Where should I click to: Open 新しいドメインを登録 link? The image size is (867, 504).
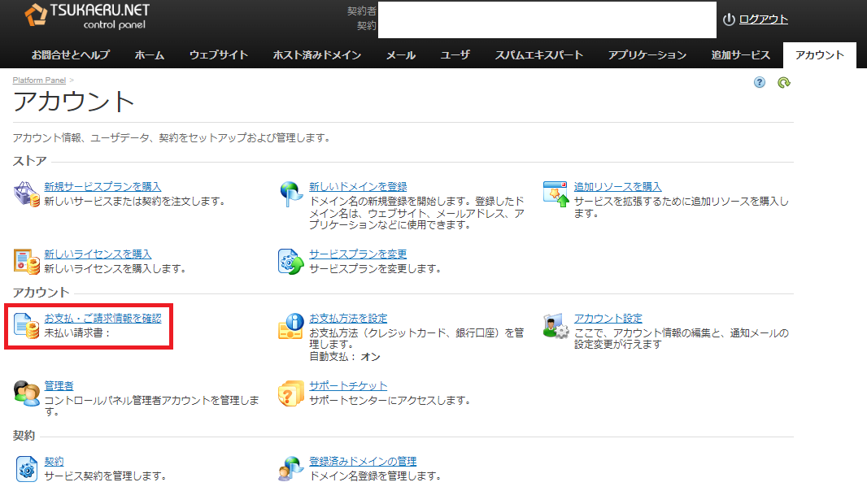tap(358, 187)
